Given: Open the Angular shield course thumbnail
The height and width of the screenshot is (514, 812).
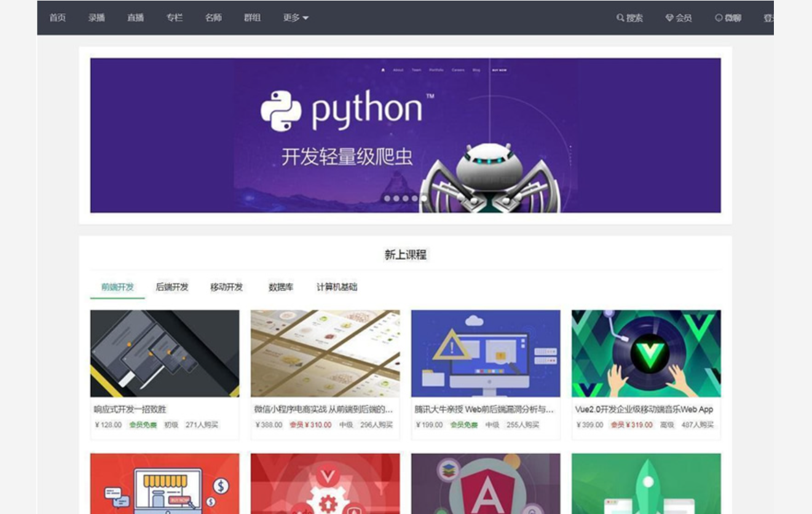Looking at the screenshot, I should pyautogui.click(x=486, y=484).
